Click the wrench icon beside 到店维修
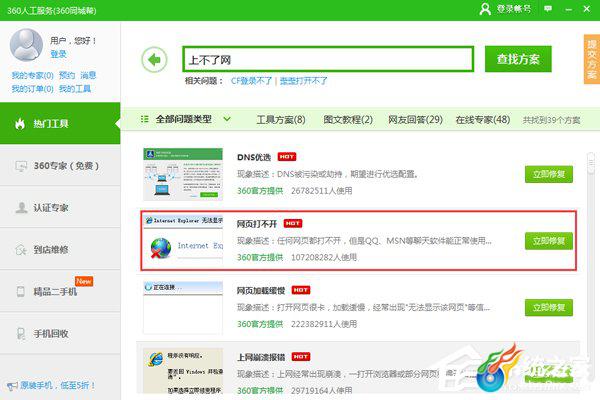The image size is (600, 400). pyautogui.click(x=21, y=250)
